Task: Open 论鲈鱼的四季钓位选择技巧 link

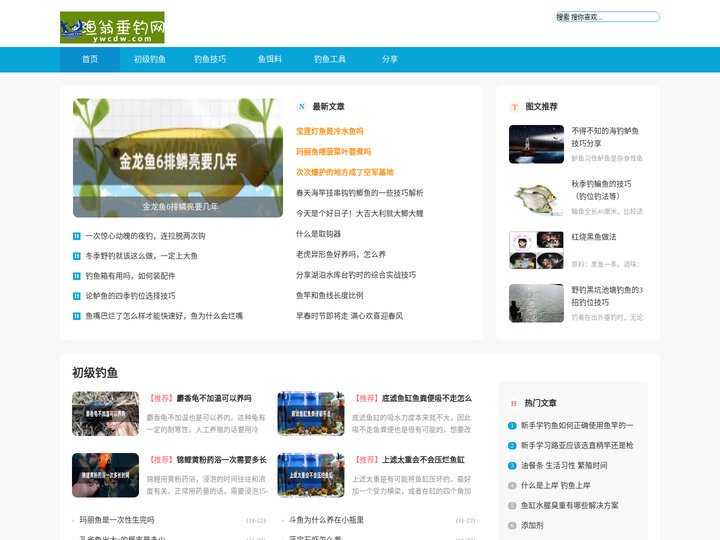Action: [130, 296]
